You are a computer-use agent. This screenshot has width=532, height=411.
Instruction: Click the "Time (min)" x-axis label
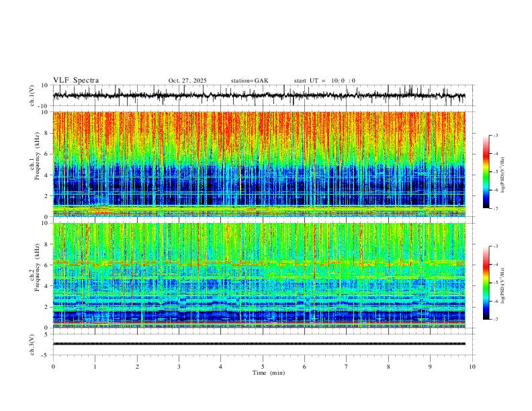(x=269, y=373)
